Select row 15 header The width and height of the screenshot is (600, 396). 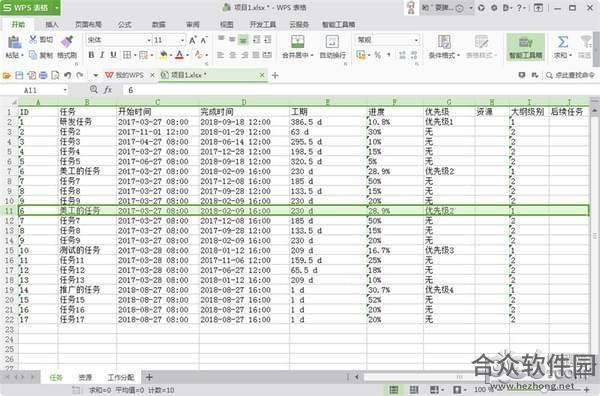pyautogui.click(x=10, y=250)
